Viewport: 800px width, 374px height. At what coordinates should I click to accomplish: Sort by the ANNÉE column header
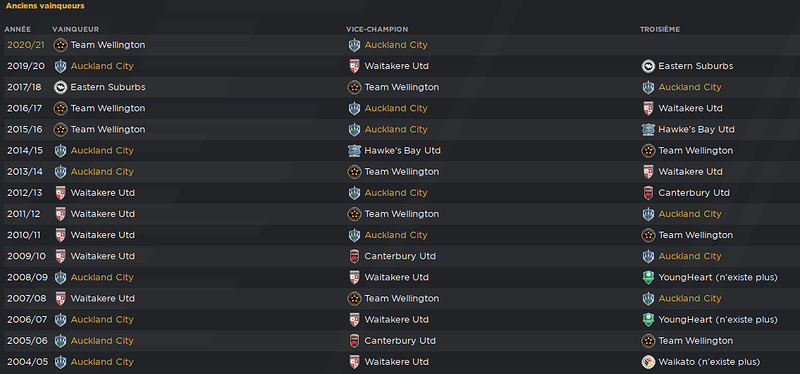17,30
